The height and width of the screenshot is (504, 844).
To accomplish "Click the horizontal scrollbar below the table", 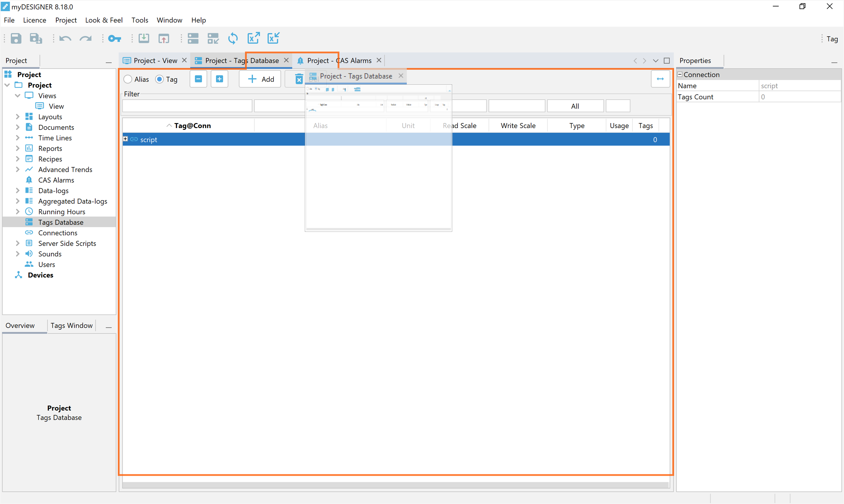I will tap(395, 485).
